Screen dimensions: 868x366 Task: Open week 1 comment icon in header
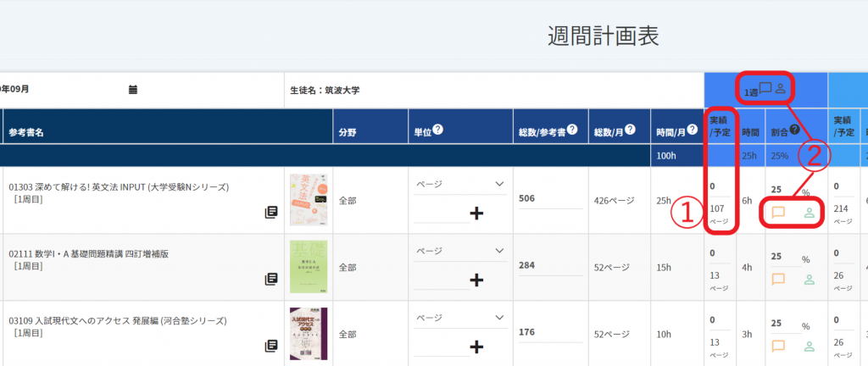click(x=765, y=87)
